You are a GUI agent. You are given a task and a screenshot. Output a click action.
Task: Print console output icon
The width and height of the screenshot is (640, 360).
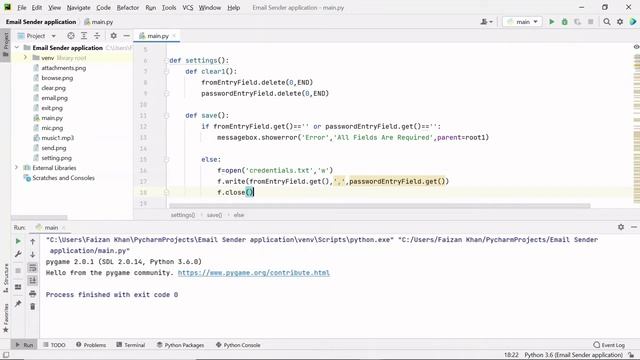tap(33, 293)
